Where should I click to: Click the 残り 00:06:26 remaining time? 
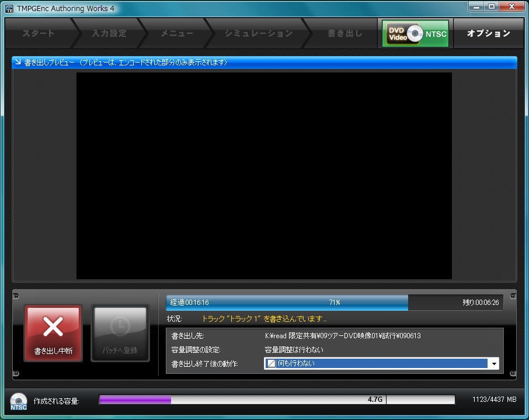pyautogui.click(x=481, y=303)
